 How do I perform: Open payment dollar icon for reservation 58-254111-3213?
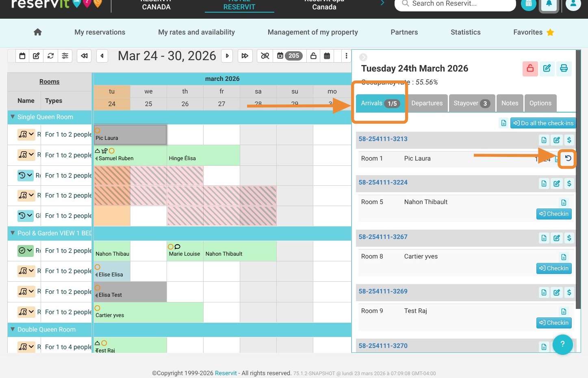[569, 140]
